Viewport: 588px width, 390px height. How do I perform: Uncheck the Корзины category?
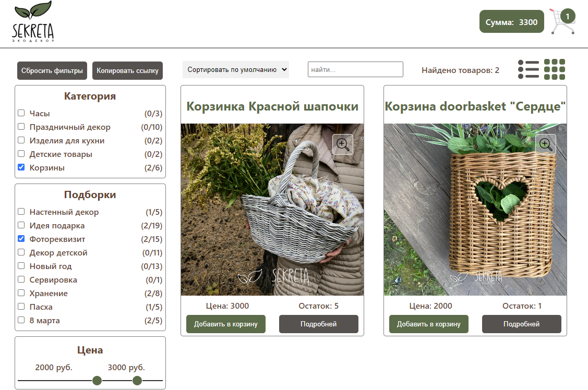pyautogui.click(x=21, y=167)
